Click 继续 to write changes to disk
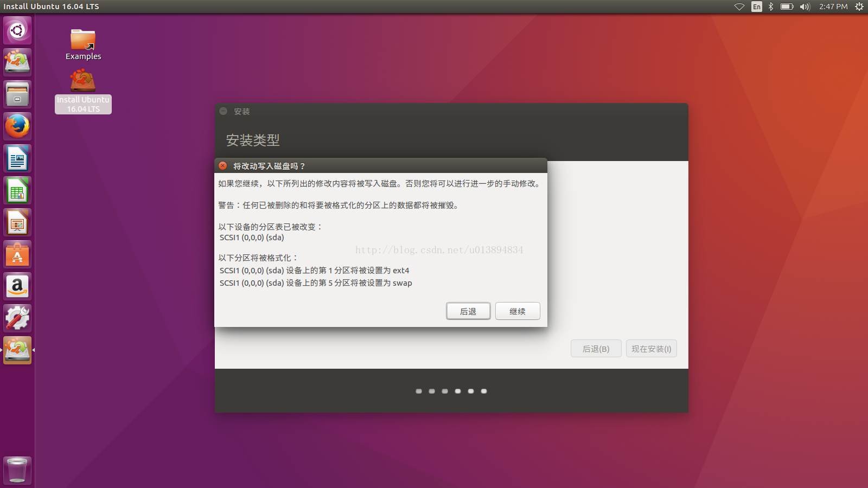Screen dimensions: 868x488 pos(518,311)
